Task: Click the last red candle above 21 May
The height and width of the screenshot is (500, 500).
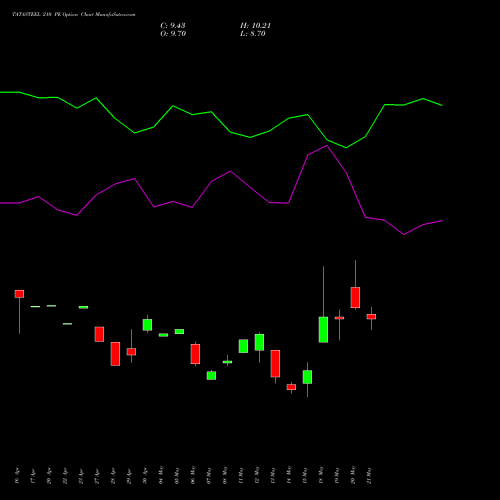Action: pyautogui.click(x=371, y=317)
